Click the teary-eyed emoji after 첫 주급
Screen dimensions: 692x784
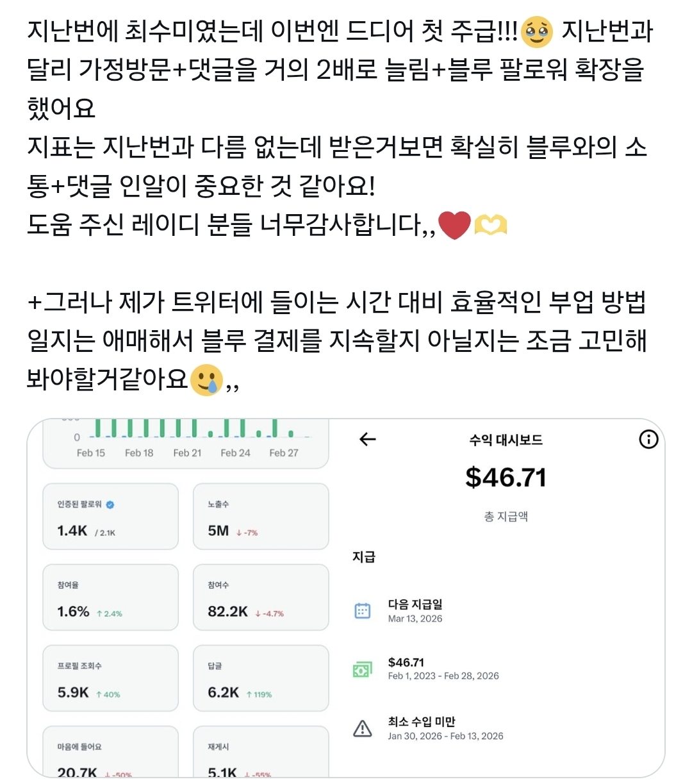coord(537,32)
